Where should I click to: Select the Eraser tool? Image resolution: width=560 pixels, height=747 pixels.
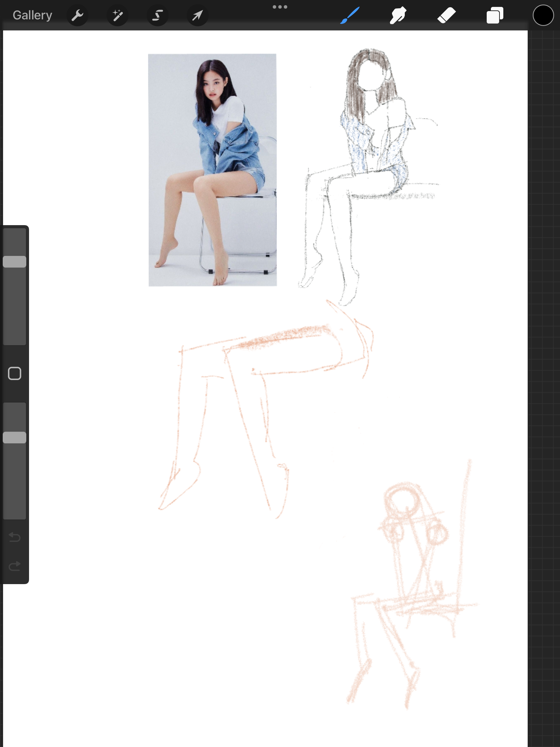click(x=447, y=15)
